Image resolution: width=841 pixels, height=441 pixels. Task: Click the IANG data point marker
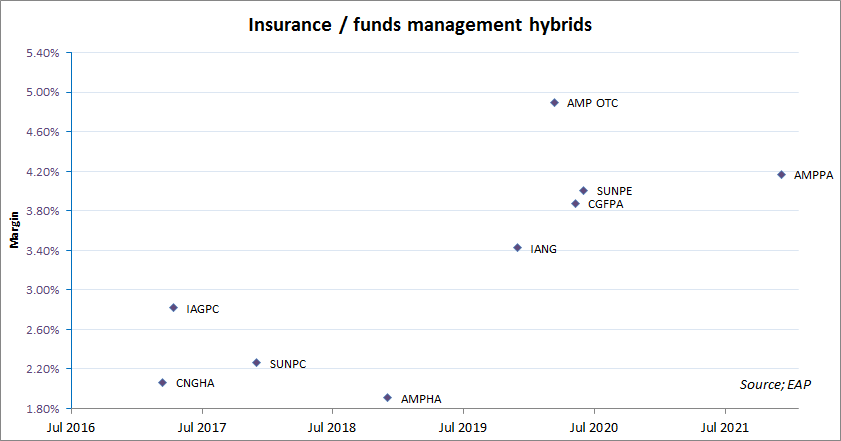(518, 247)
